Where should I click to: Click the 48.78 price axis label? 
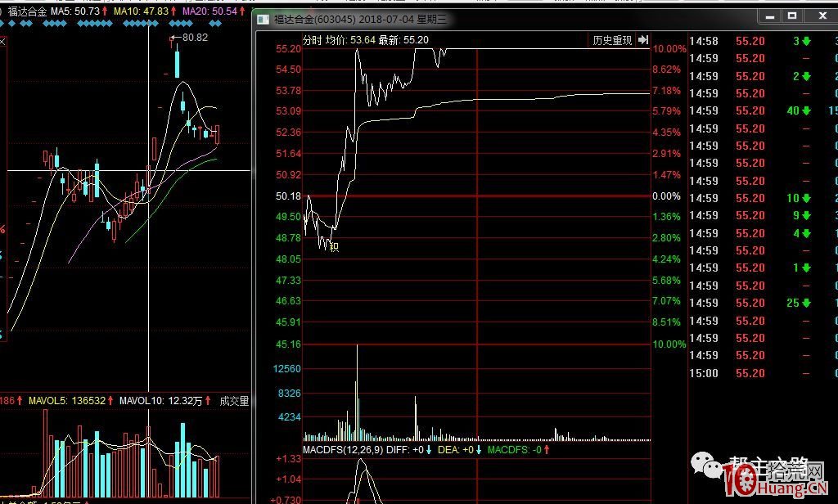(x=289, y=238)
